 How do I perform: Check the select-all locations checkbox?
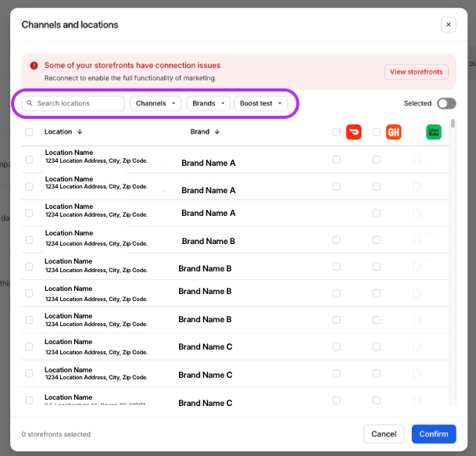29,132
